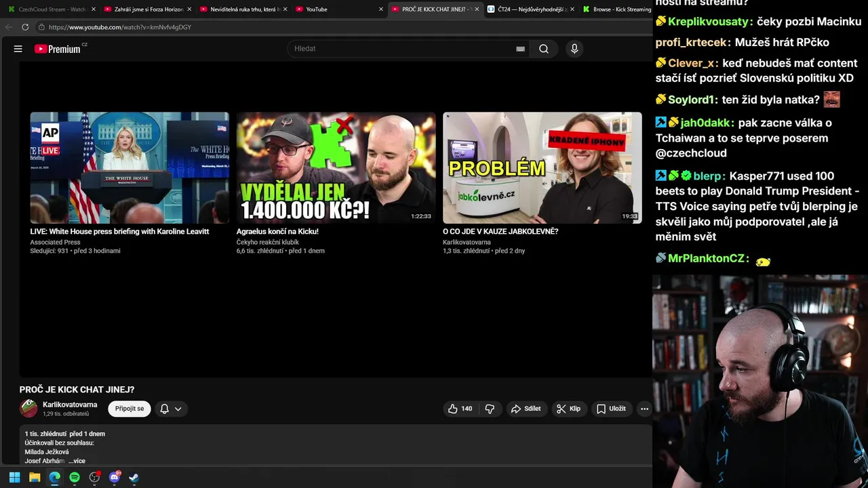This screenshot has width=868, height=488.
Task: Visit Čekyho reakční klubík channel
Action: coord(268,242)
